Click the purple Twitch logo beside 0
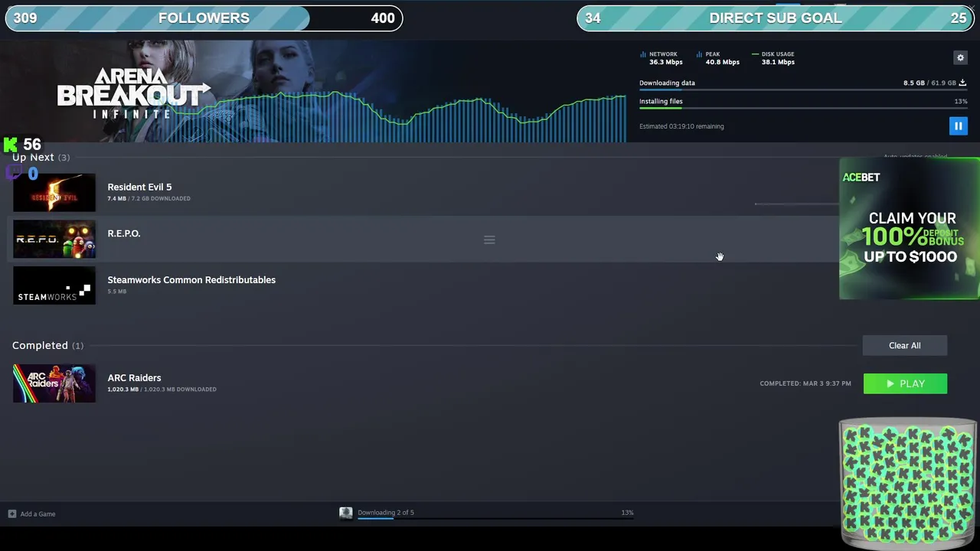This screenshot has height=551, width=980. click(14, 172)
